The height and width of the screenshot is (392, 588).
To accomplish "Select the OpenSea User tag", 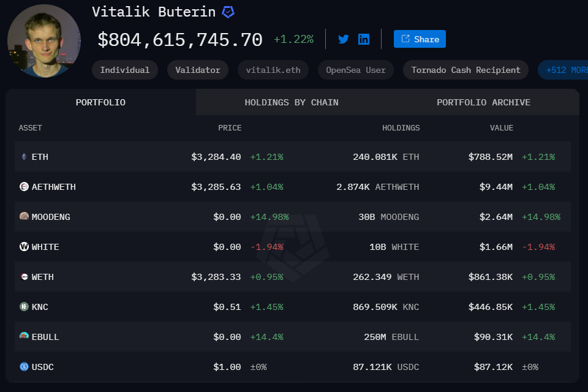I will pos(356,70).
